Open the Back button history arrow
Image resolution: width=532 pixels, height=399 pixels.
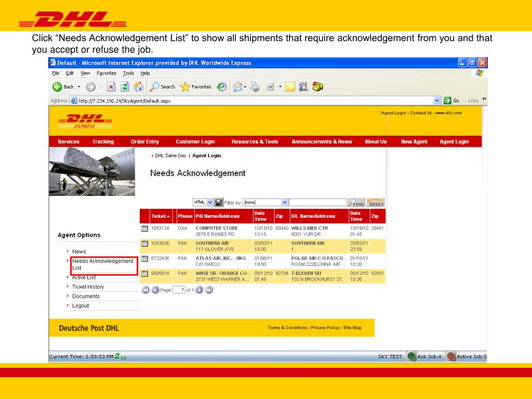79,87
